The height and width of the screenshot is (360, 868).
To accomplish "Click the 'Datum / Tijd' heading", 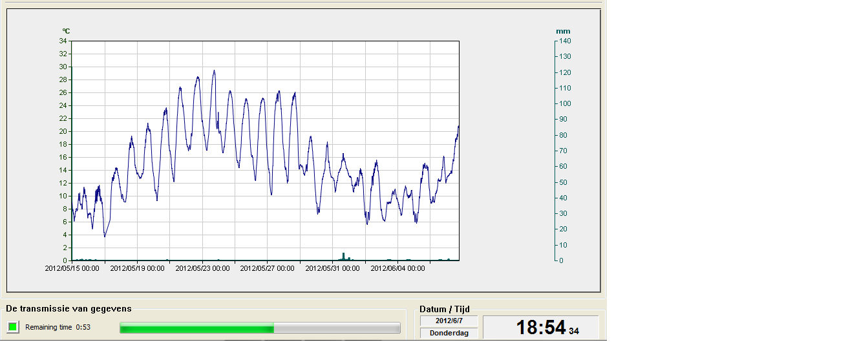I will click(446, 309).
